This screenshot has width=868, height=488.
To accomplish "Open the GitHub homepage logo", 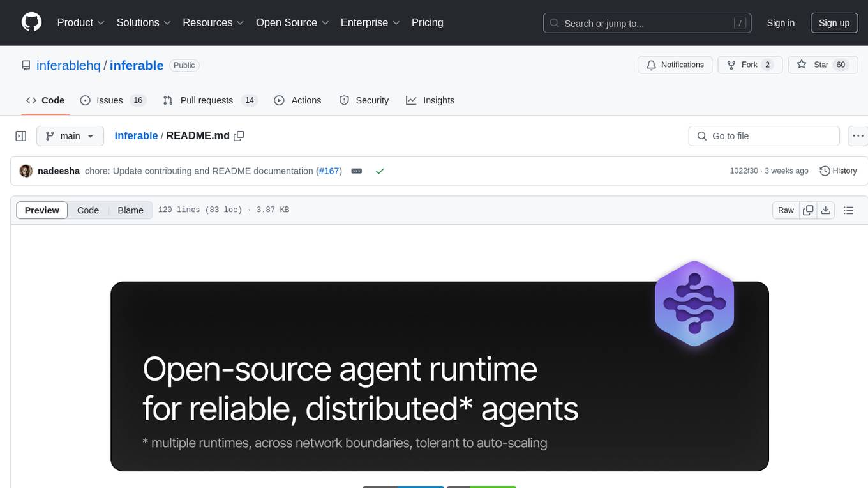I will [31, 22].
